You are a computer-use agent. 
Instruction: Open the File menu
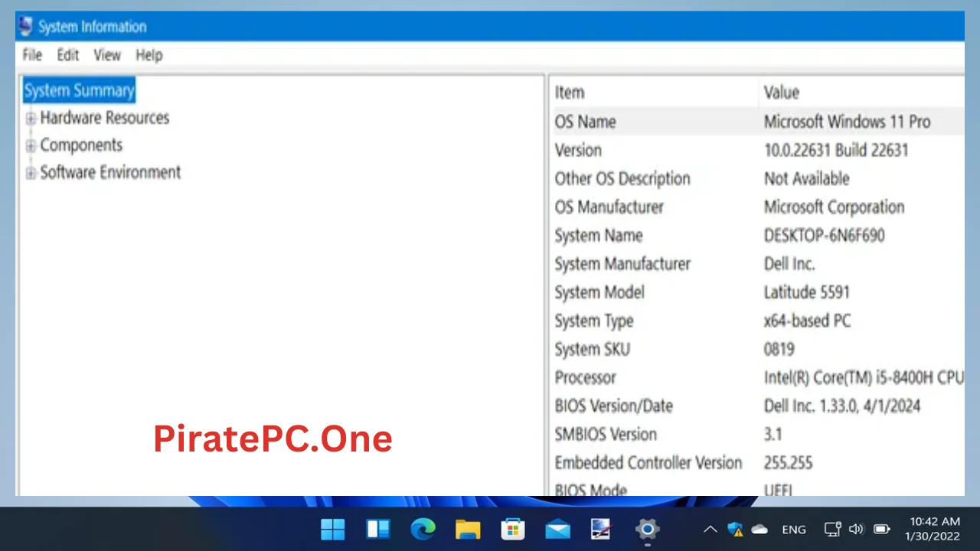click(32, 55)
